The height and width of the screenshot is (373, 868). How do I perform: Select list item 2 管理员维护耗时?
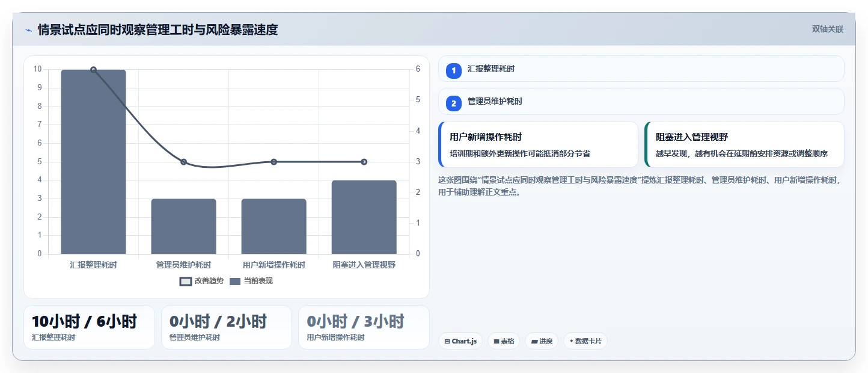pyautogui.click(x=641, y=101)
